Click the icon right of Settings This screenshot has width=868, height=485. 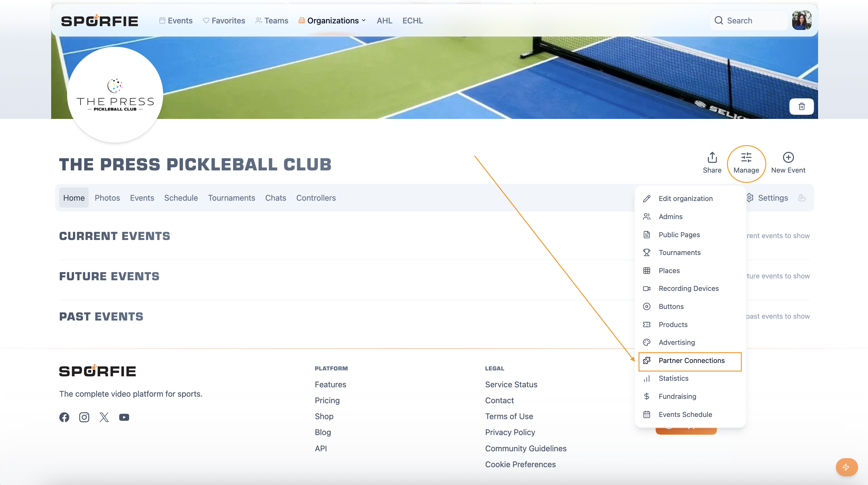[x=802, y=198]
